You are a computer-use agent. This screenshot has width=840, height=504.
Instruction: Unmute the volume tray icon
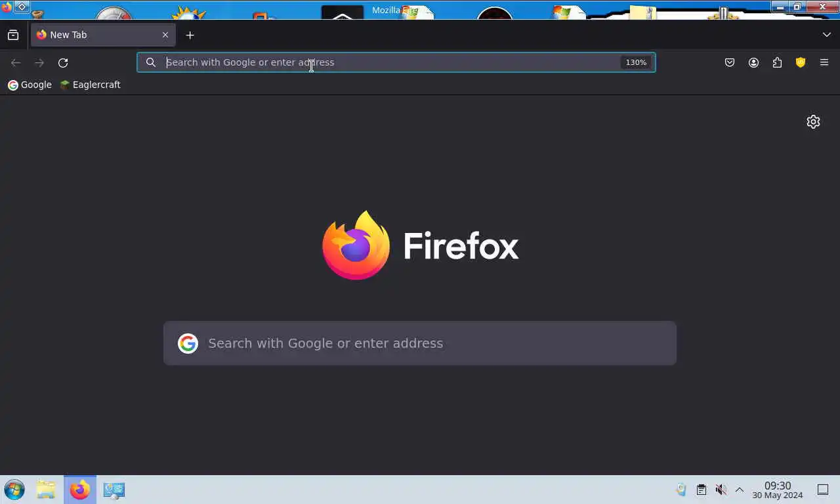tap(721, 490)
